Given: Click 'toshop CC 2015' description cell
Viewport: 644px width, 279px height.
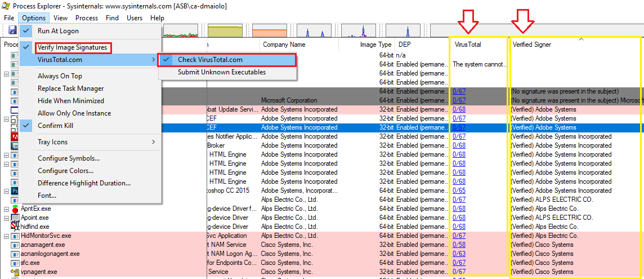Looking at the screenshot, I should 229,191.
